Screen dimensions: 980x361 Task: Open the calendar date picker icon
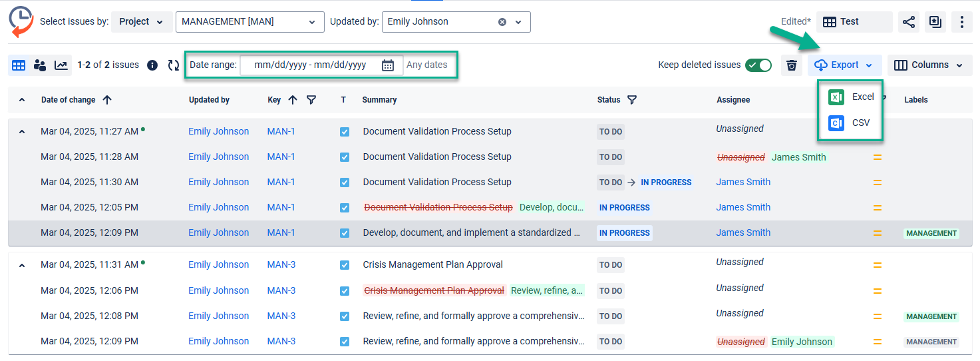click(x=388, y=65)
